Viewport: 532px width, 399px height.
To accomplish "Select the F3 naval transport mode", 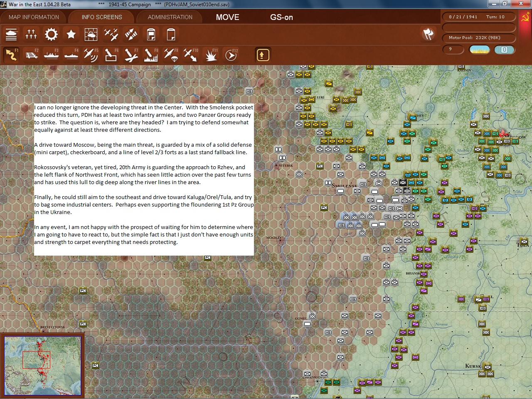I will (x=51, y=55).
